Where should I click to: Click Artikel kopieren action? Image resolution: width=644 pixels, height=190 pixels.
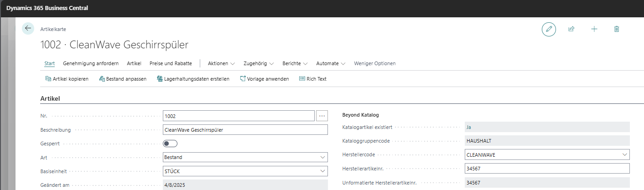[67, 79]
